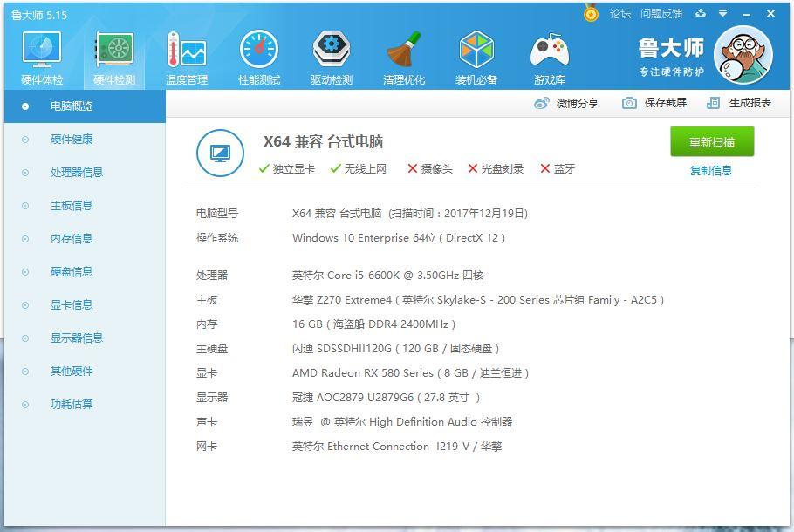The height and width of the screenshot is (532, 794).
Task: Click the Core i5-6600K processor value
Action: click(388, 276)
